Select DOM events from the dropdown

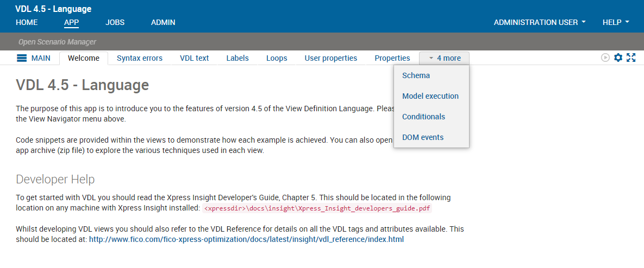(x=423, y=137)
